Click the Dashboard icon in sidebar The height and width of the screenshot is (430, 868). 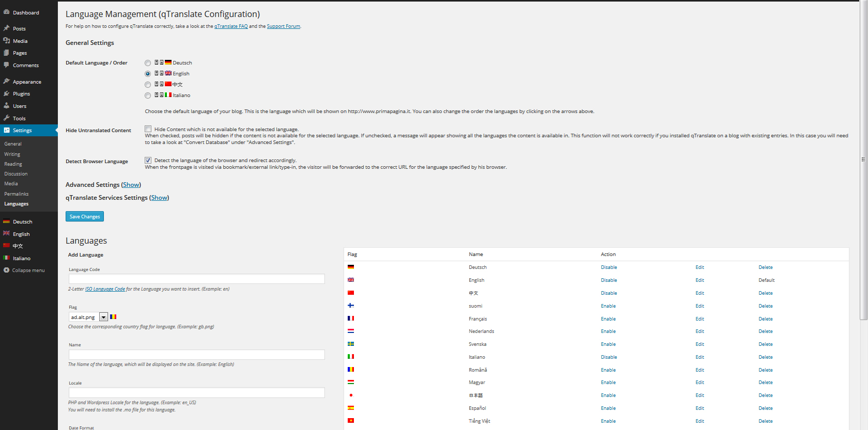point(7,12)
